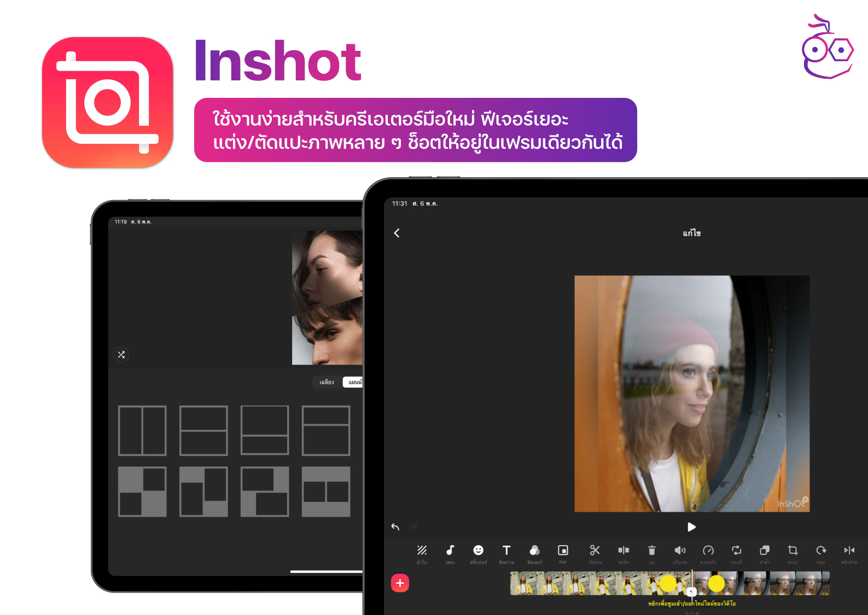Viewport: 868px width, 615px height.
Task: Rotate the clip with the rotate icon
Action: point(821,550)
